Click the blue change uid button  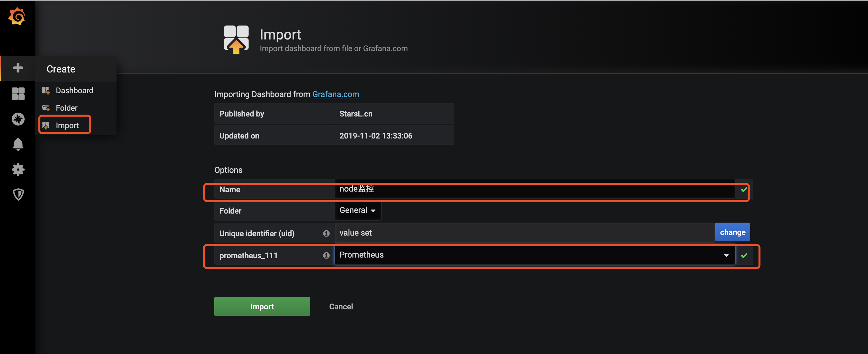[732, 232]
